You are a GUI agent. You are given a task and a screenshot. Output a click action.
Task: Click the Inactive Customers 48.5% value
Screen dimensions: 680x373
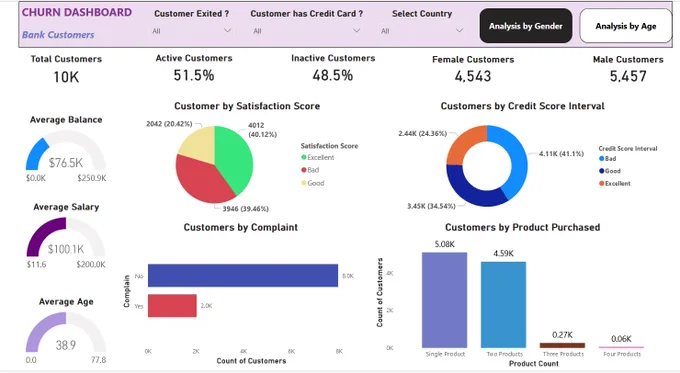tap(333, 75)
